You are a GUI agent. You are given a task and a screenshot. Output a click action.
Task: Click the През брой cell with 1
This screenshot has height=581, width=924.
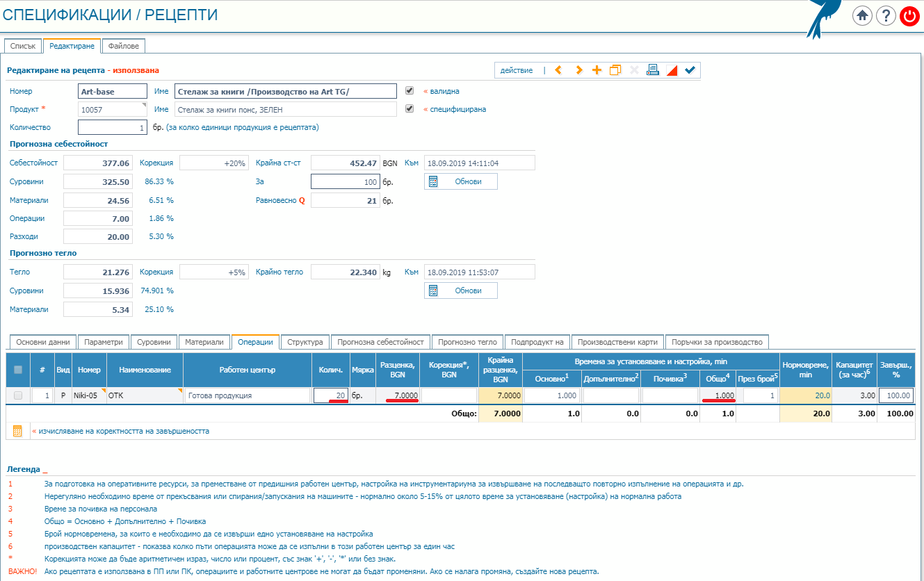pyautogui.click(x=761, y=395)
